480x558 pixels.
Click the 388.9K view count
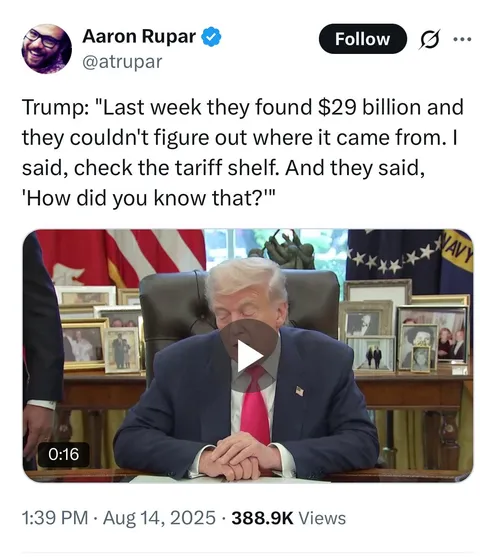click(262, 518)
